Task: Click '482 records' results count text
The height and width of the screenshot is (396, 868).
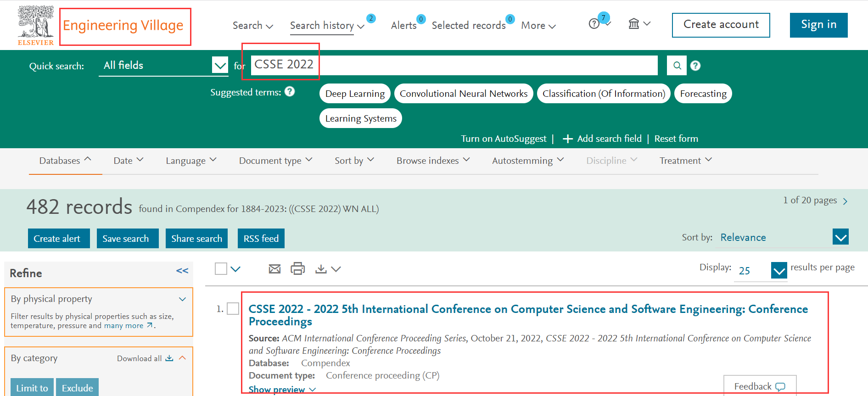Action: click(x=79, y=207)
